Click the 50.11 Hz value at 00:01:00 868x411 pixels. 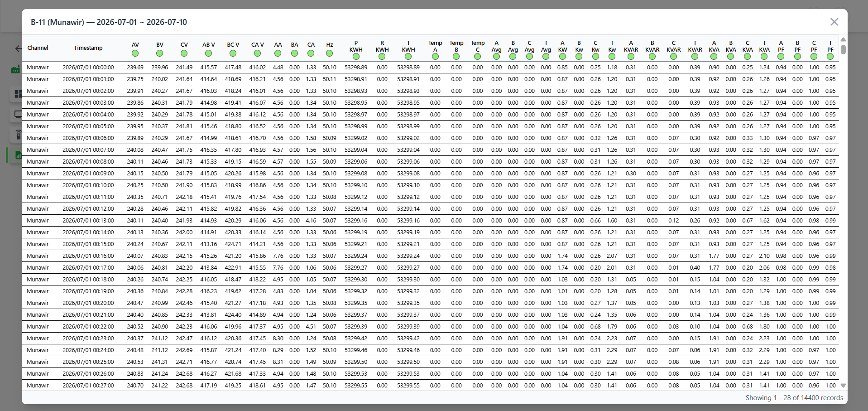point(330,79)
